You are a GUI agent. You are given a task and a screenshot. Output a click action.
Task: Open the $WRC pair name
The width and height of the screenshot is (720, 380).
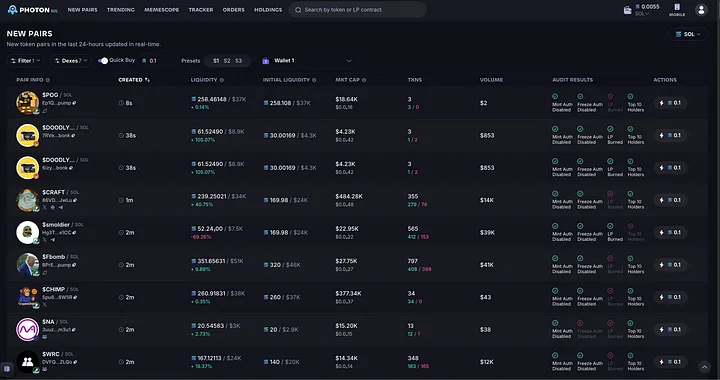point(51,354)
